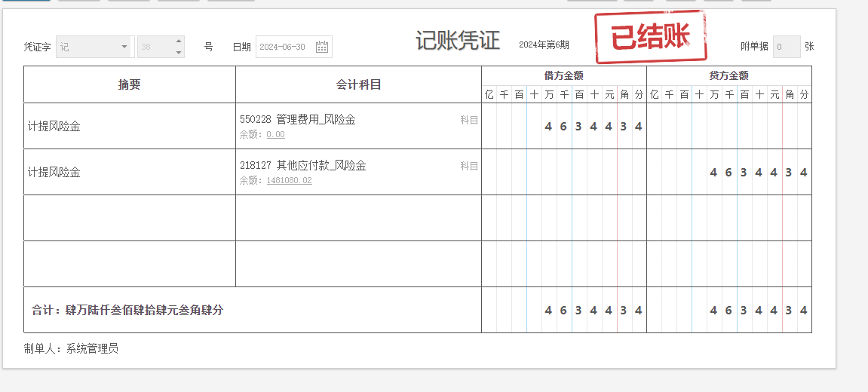This screenshot has width=868, height=392.
Task: Increase the voucher number with up arrow
Action: (x=179, y=41)
